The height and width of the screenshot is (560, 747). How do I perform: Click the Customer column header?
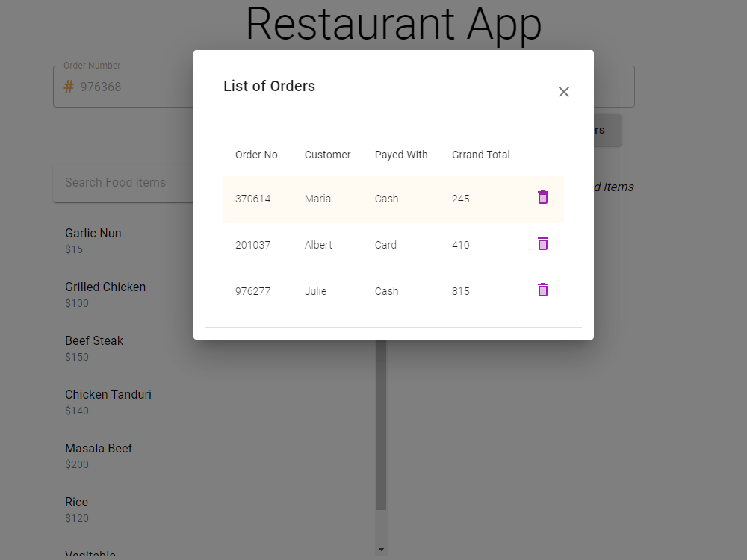click(x=327, y=155)
